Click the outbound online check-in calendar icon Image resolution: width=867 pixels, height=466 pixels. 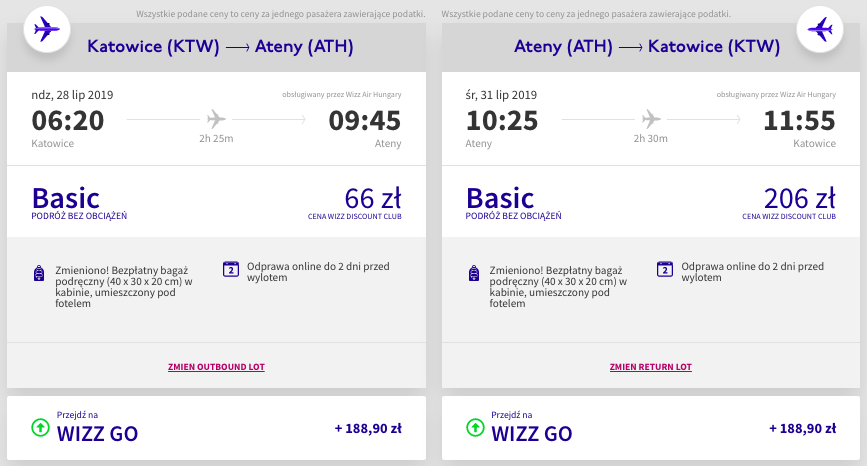[230, 268]
